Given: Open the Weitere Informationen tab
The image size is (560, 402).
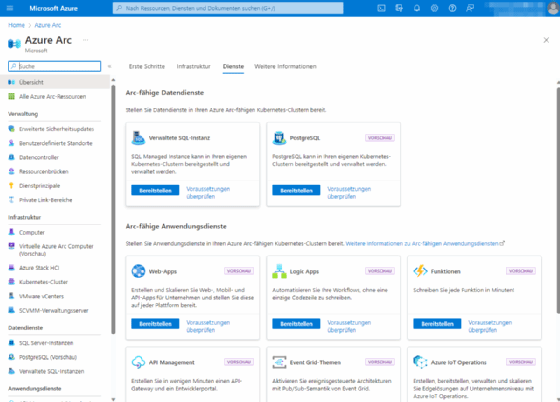Looking at the screenshot, I should pos(285,66).
